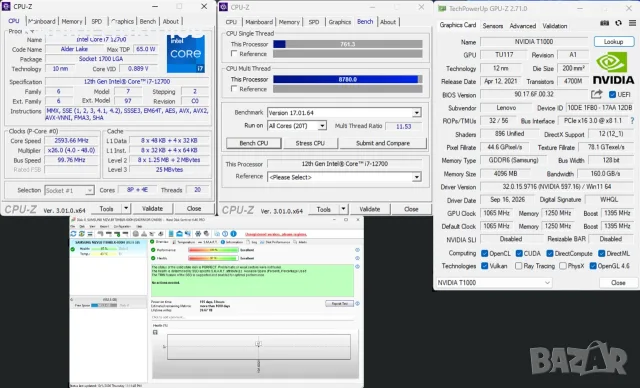This screenshot has height=388, width=640.
Task: Toggle the Vulkan checkbox
Action: coord(484,266)
